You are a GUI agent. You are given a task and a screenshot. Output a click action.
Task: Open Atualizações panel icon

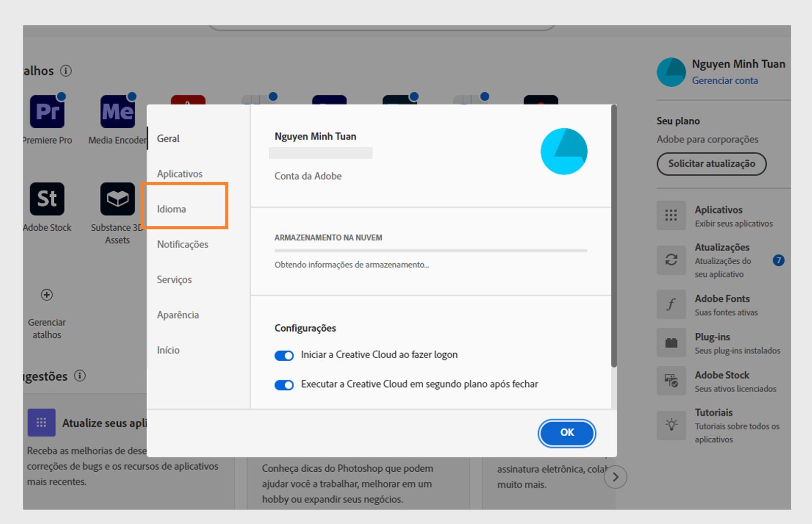tap(671, 260)
